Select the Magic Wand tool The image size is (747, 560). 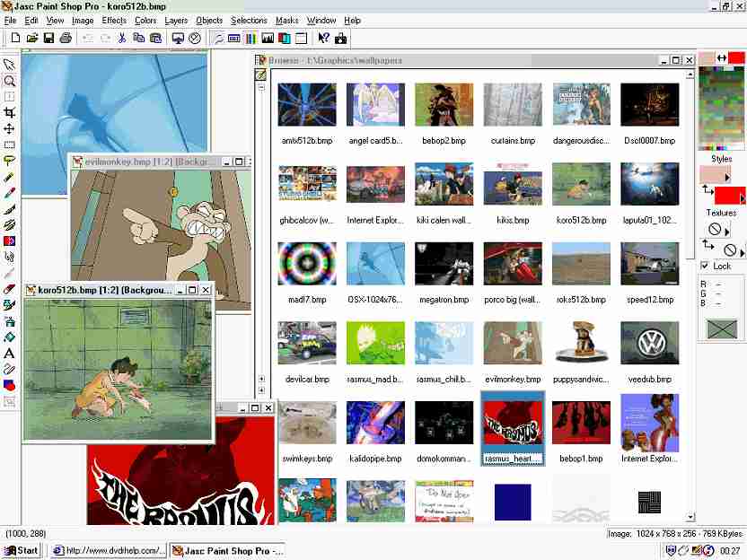[9, 177]
